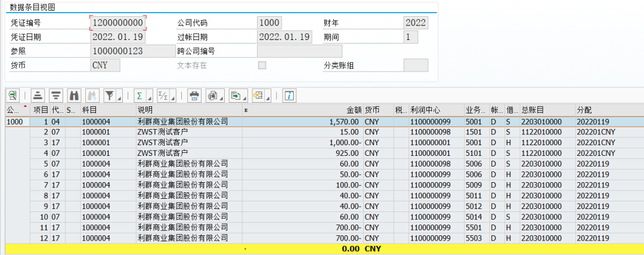Click the 期间 field showing 1

coord(411,36)
